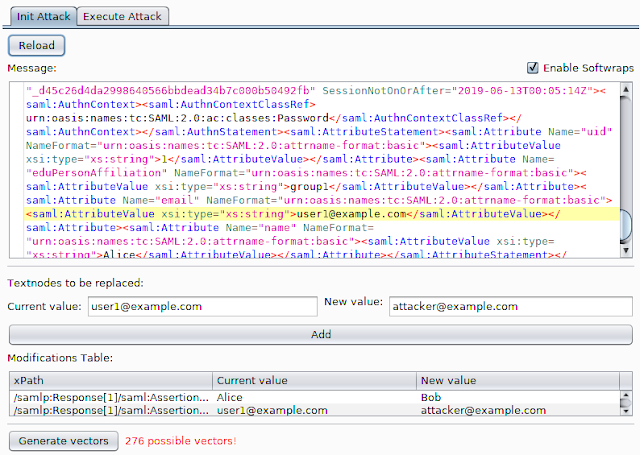The image size is (640, 455).
Task: Click the Generate vectors button
Action: (64, 441)
